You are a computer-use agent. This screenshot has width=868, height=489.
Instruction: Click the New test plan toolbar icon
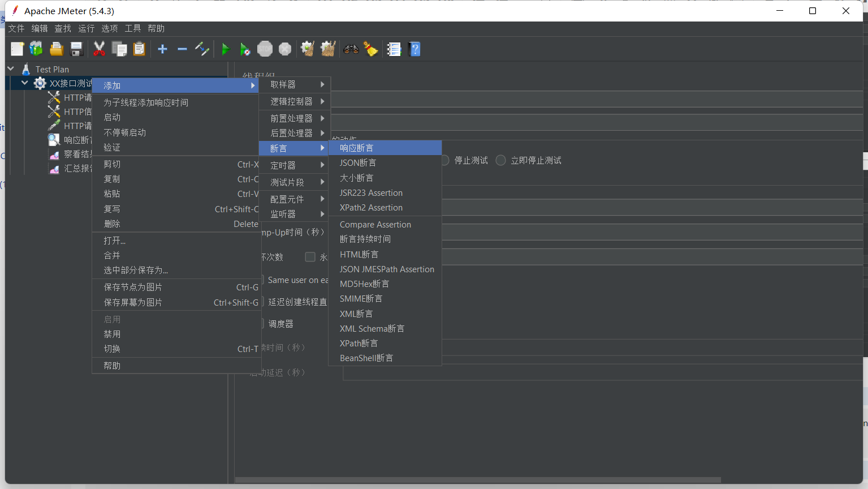click(17, 49)
